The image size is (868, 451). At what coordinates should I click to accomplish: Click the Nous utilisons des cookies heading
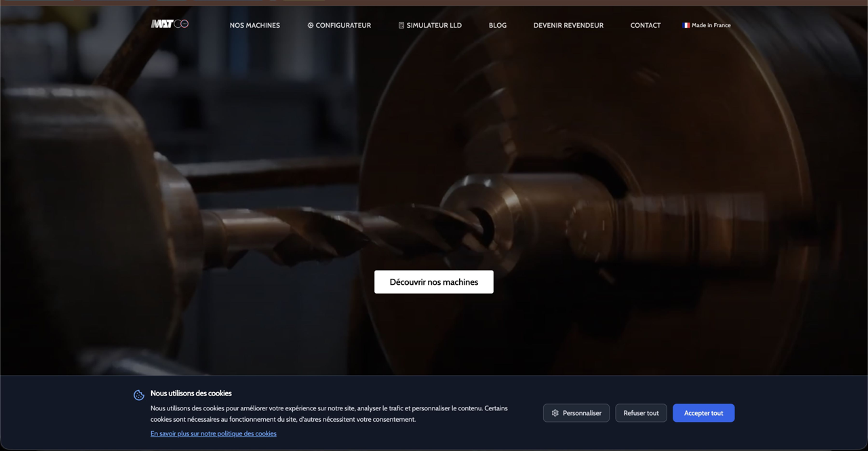pyautogui.click(x=191, y=393)
